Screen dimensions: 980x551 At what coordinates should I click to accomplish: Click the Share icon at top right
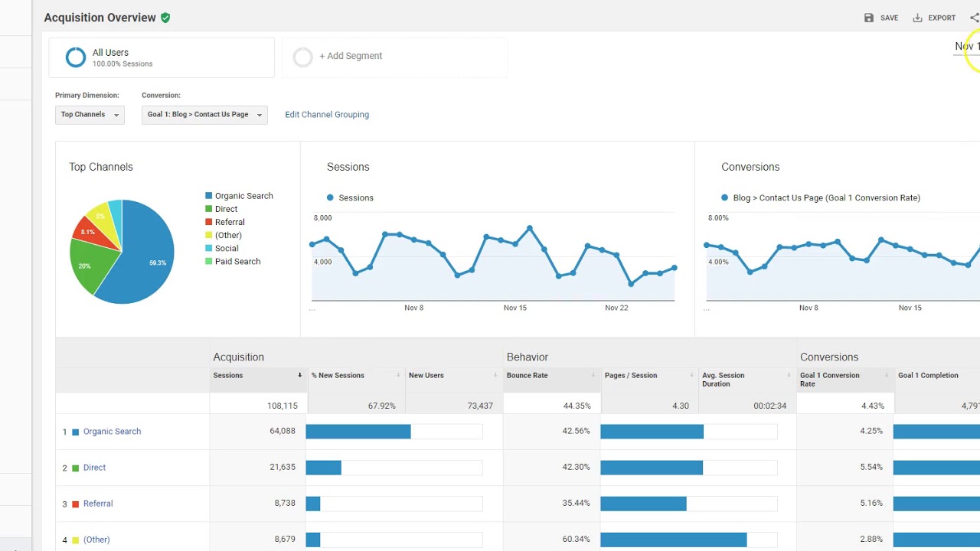pos(974,18)
